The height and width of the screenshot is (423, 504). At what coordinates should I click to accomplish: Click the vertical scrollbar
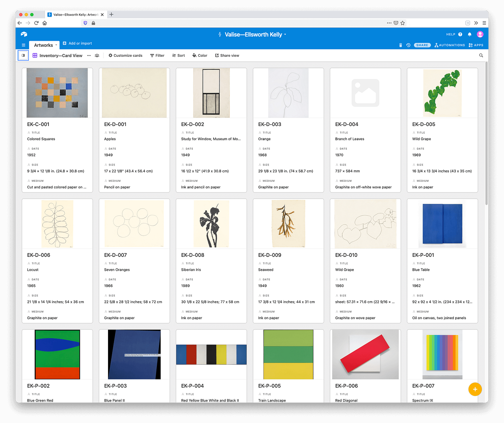[486, 133]
